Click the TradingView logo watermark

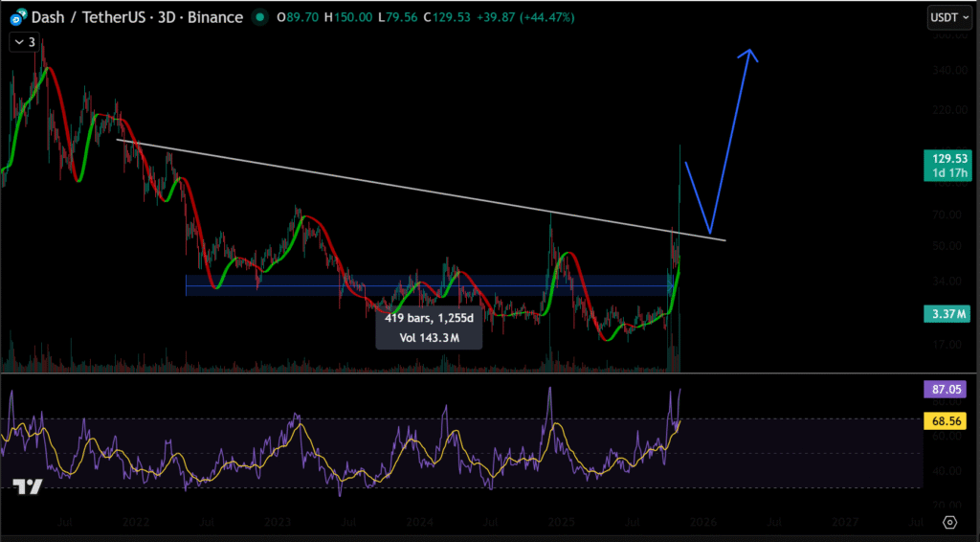[28, 487]
